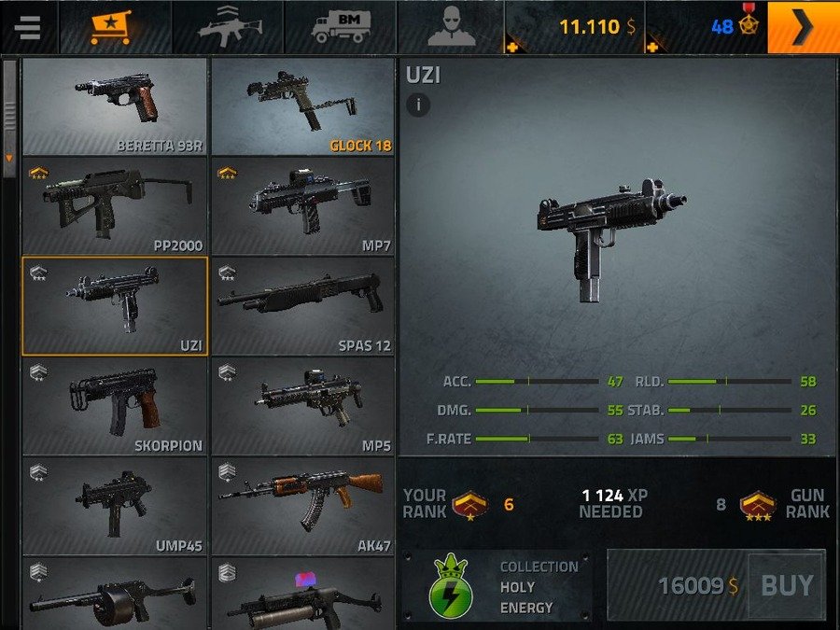840x630 pixels.
Task: Buy the UZI for 16009 dollars
Action: pos(716,584)
